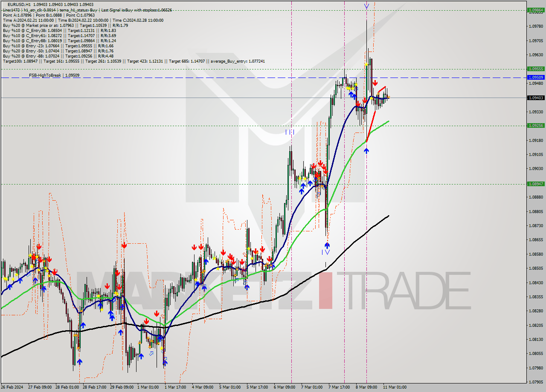Select the 'Buy %10 @ C_Entry61' line
Image resolution: width=546 pixels, height=392 pixels.
coord(59,35)
